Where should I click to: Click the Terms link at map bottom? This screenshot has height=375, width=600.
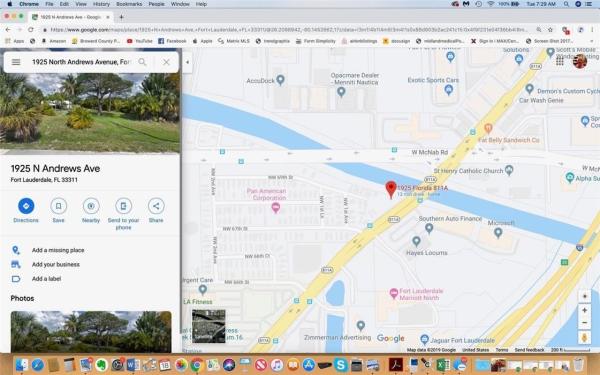point(502,350)
